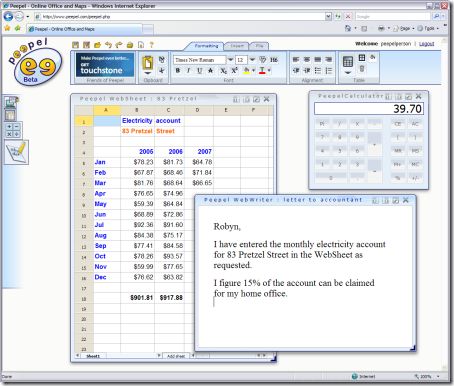Toggle bold formatting in Font group
454x386 pixels.
pyautogui.click(x=178, y=70)
